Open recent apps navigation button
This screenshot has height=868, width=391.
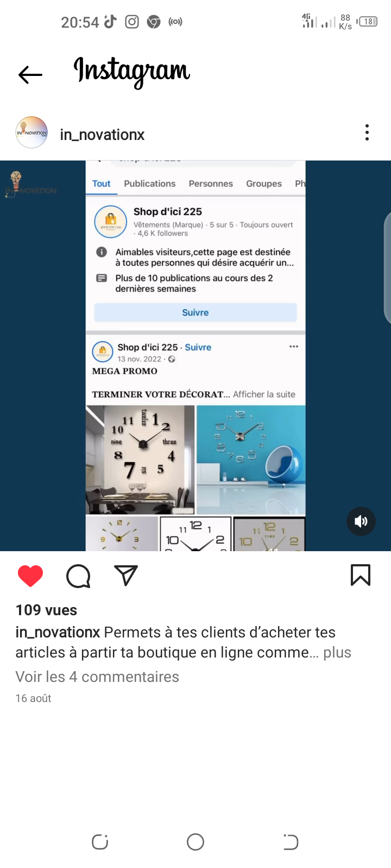(100, 842)
